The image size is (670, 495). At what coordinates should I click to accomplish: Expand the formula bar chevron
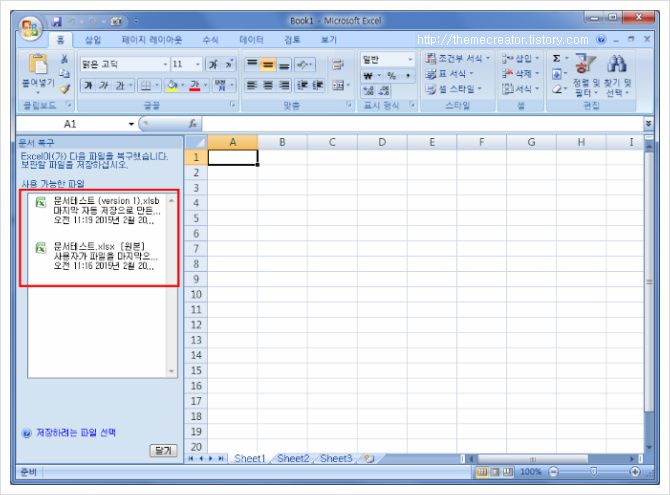click(648, 124)
